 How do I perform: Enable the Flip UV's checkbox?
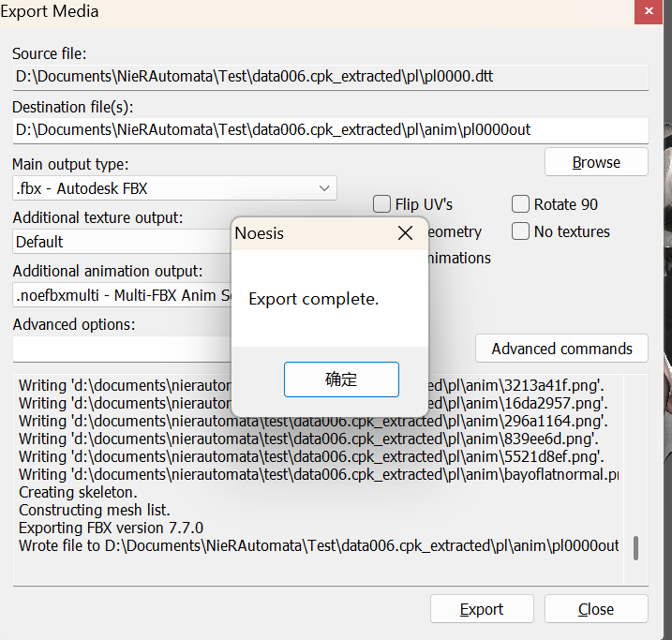[x=382, y=204]
